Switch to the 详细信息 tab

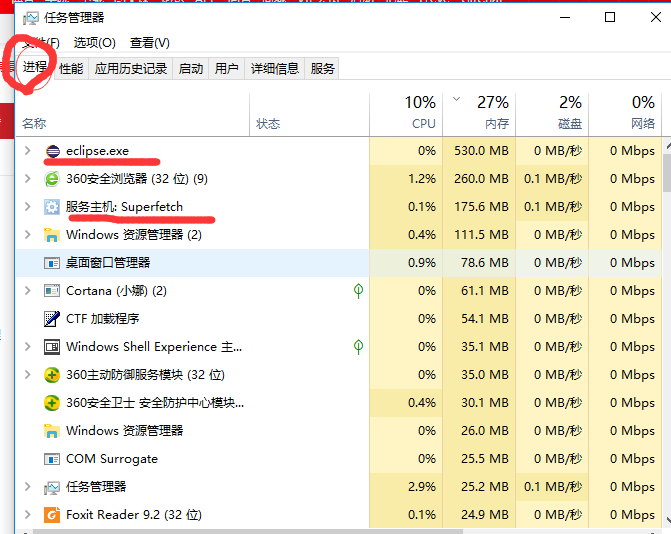274,68
